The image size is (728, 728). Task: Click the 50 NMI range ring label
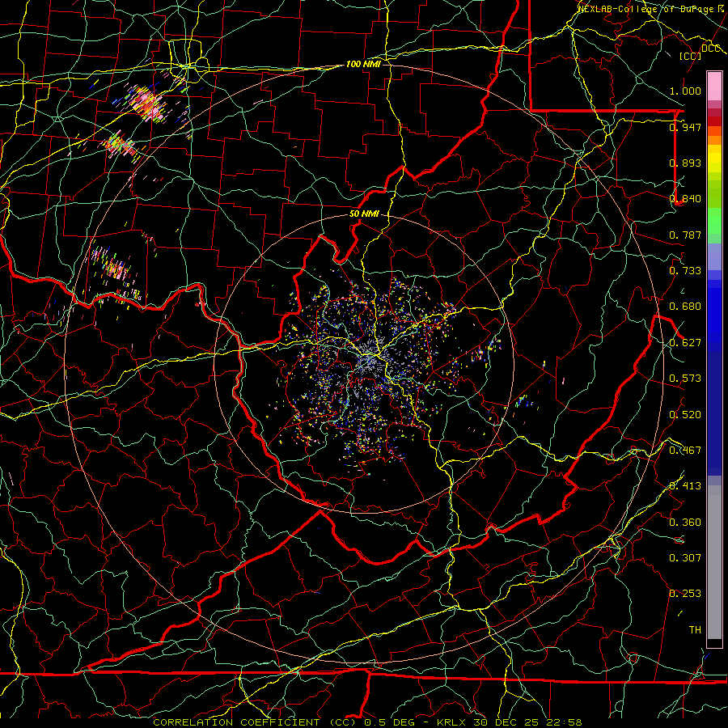pos(364,214)
